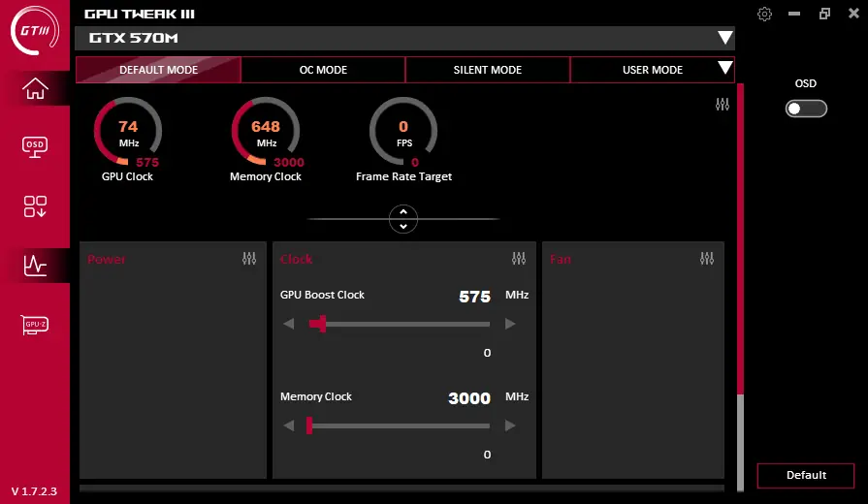
Task: Launch GPU-Z from the sidebar
Action: (x=35, y=324)
